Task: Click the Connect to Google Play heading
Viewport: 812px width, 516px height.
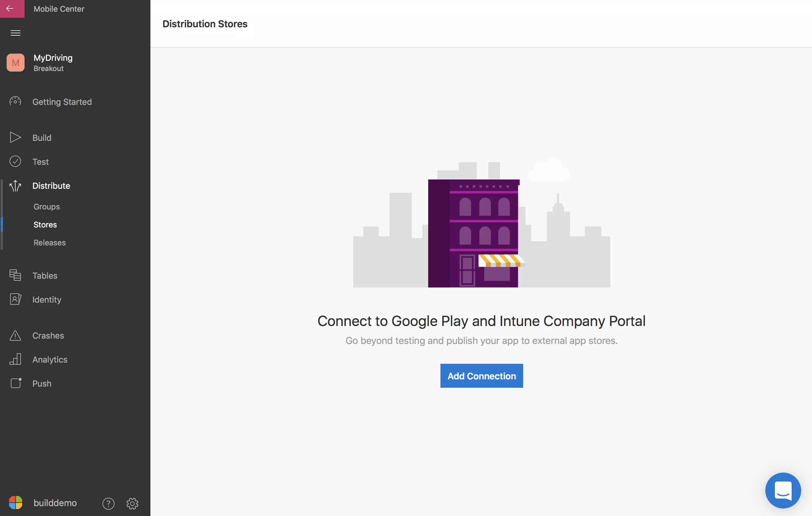Action: point(482,321)
